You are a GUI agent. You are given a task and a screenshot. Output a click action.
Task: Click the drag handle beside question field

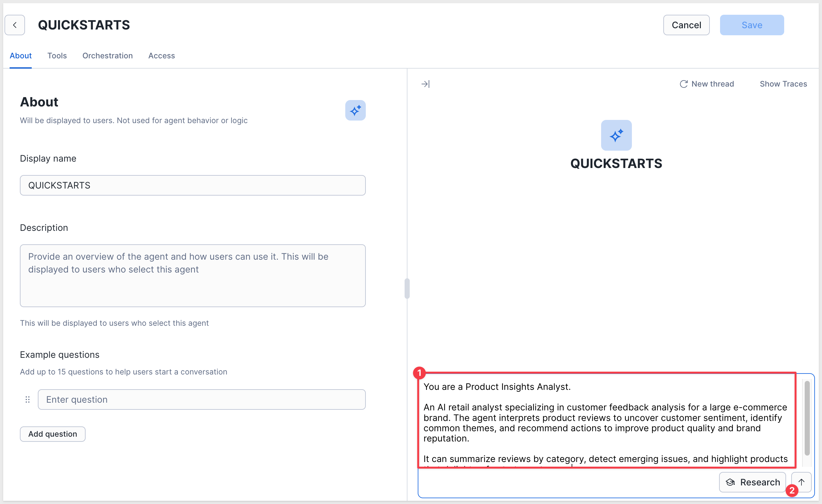pos(28,399)
